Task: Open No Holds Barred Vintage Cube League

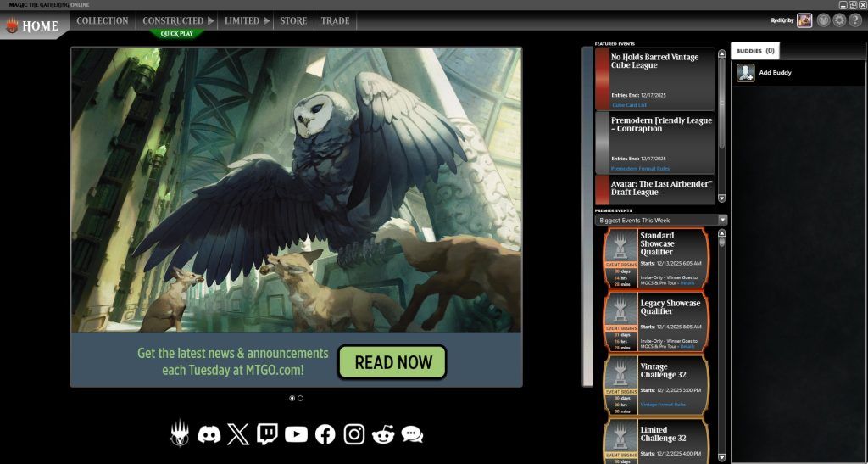Action: click(655, 79)
